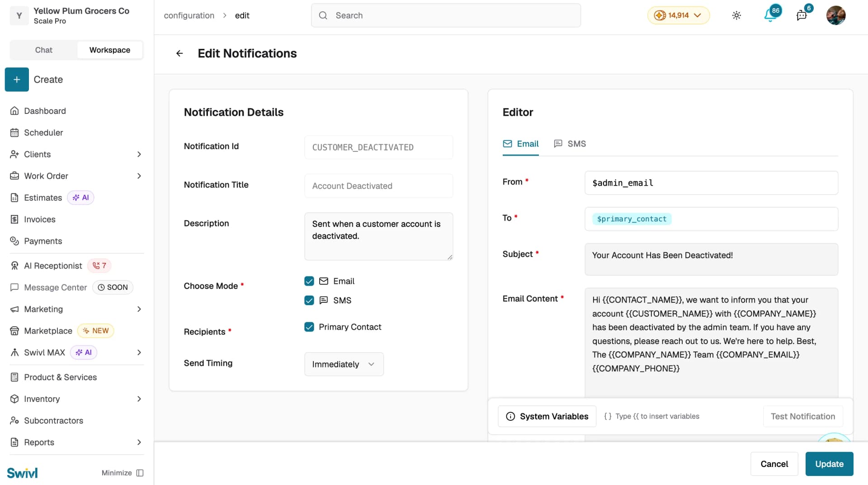Open Scheduler via its calendar icon
This screenshot has height=485, width=868.
14,132
